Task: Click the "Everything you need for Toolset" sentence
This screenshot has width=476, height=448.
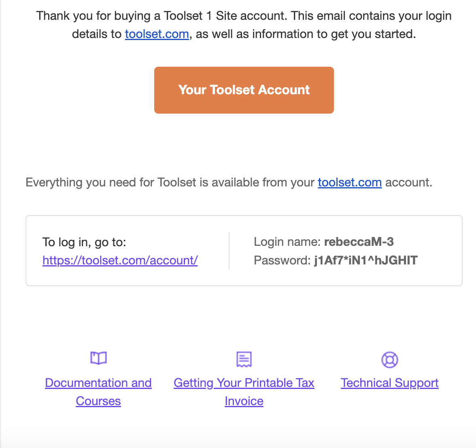Action: point(170,182)
